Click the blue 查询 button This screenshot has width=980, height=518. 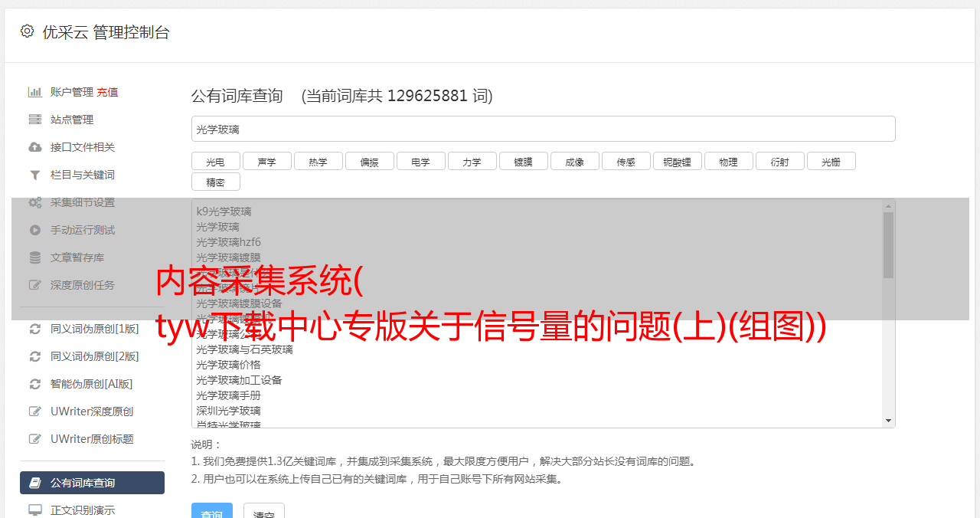tap(211, 512)
